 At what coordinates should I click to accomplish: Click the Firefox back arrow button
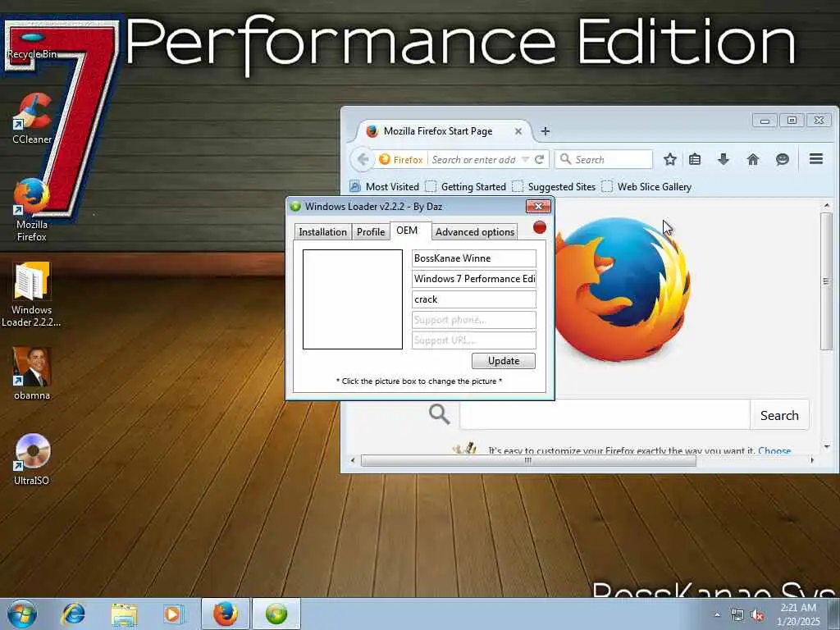click(363, 159)
